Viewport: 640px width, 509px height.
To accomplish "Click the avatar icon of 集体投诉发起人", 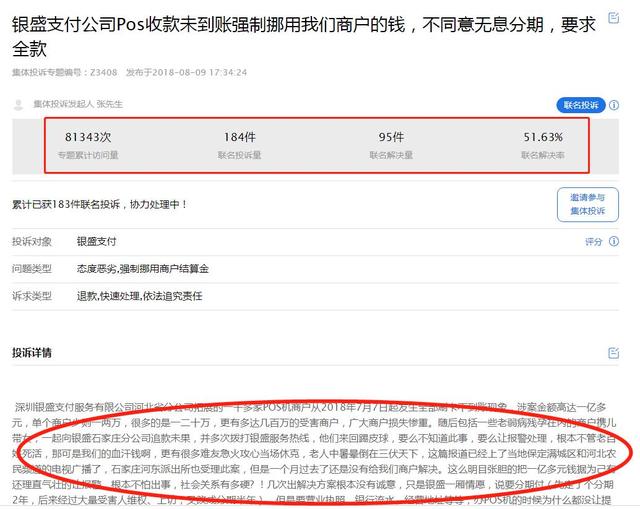I will [18, 104].
